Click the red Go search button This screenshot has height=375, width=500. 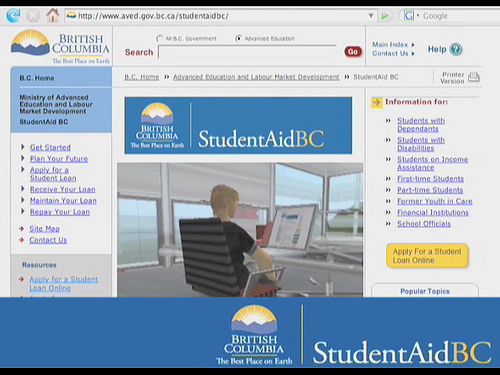353,52
